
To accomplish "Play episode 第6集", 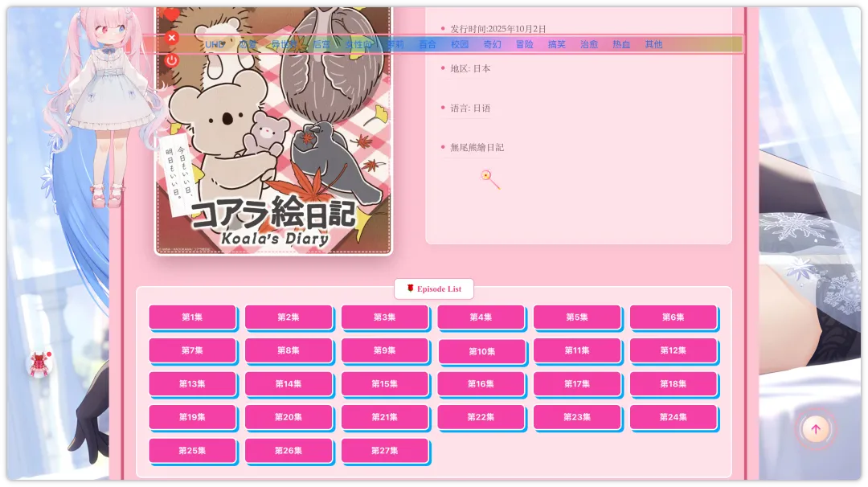I will (x=674, y=317).
